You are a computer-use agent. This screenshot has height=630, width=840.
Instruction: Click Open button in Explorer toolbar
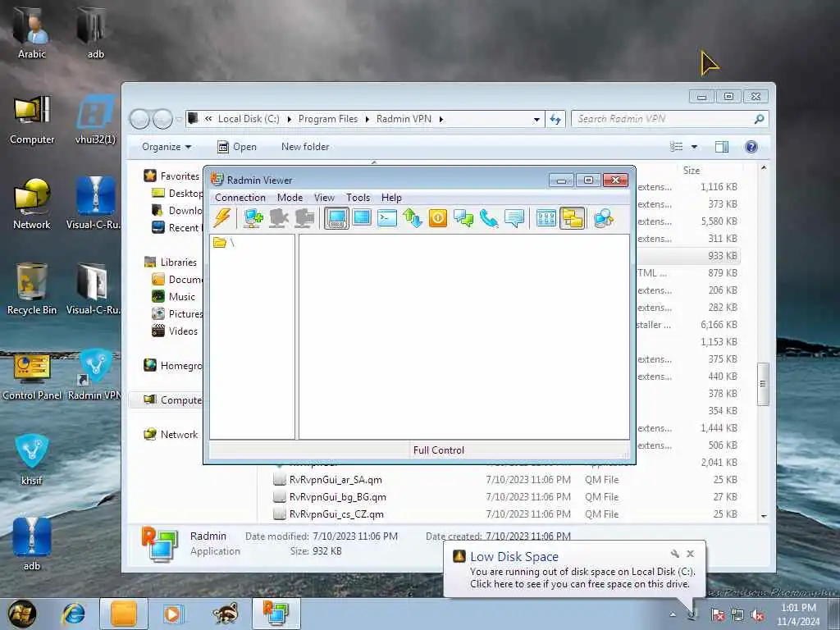pos(237,147)
